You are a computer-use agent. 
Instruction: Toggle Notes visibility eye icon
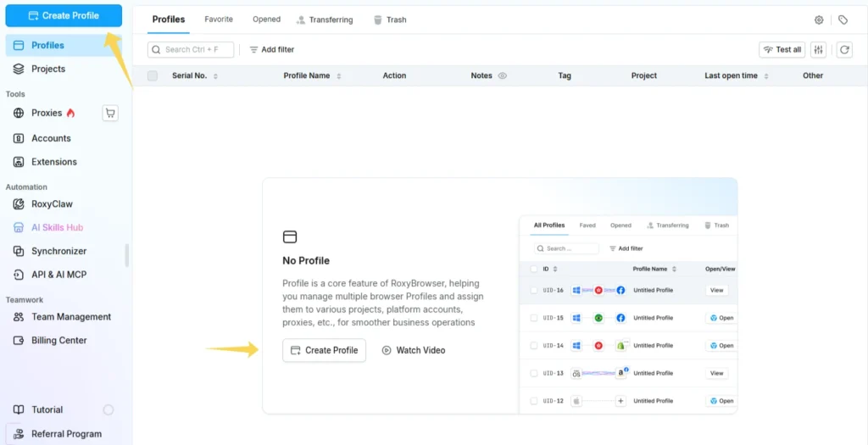(503, 75)
